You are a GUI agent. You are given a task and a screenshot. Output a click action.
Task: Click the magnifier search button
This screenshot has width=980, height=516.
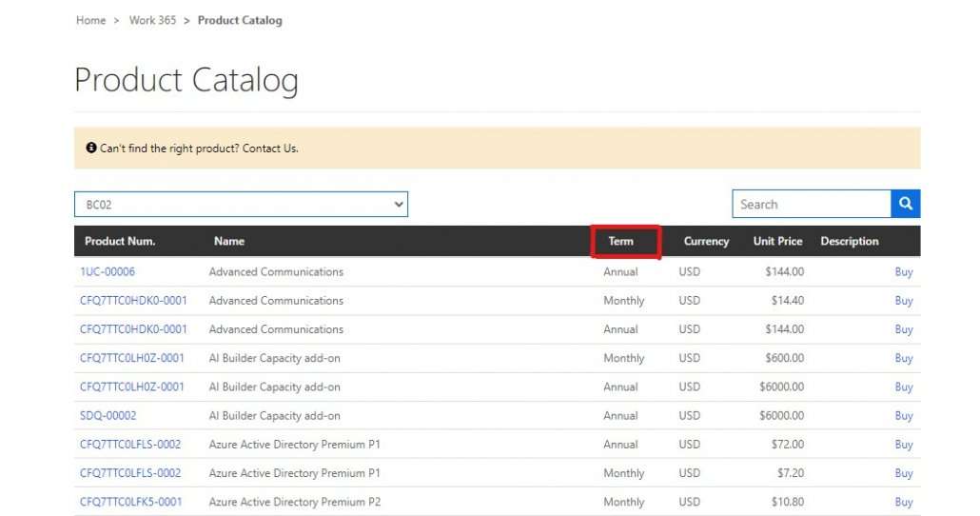coord(906,204)
